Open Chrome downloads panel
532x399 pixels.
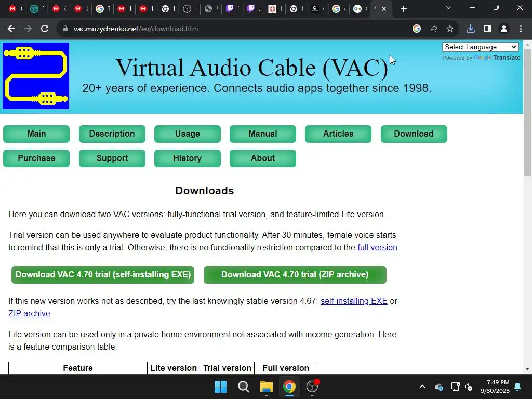pos(471,29)
